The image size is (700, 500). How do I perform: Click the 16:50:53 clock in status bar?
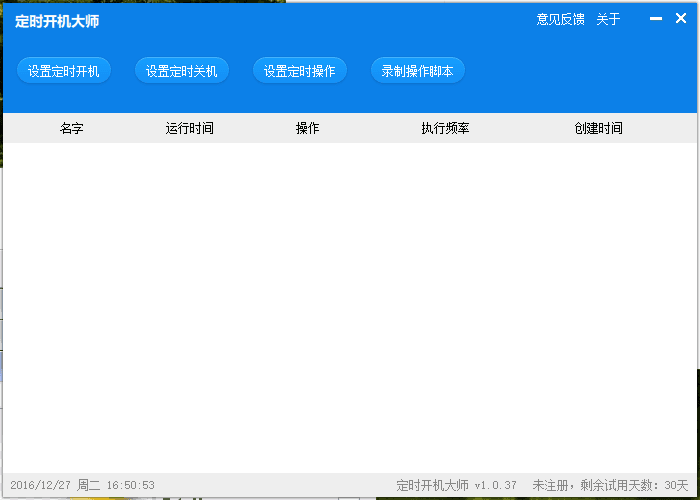point(131,485)
